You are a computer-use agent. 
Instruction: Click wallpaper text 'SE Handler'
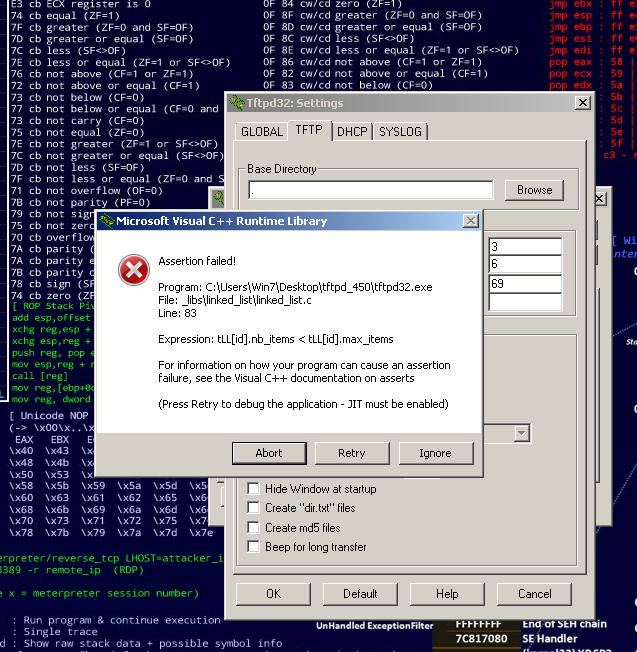tap(550, 638)
